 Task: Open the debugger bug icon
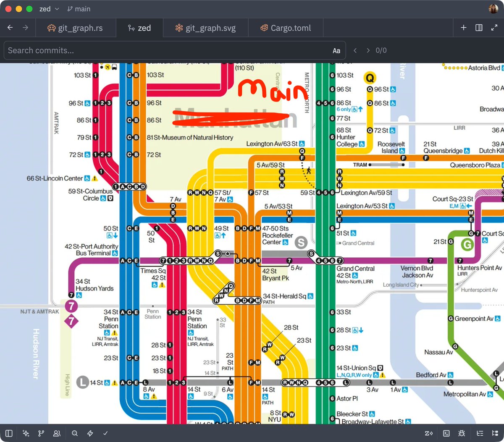click(462, 433)
